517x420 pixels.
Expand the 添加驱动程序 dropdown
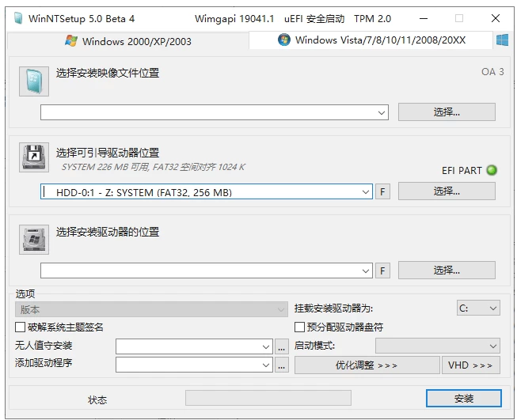click(266, 365)
